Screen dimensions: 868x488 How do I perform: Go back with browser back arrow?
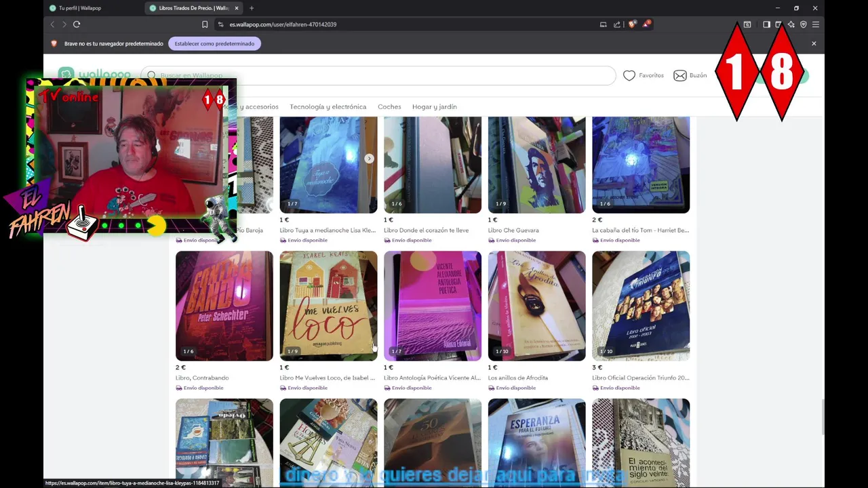[x=52, y=24]
